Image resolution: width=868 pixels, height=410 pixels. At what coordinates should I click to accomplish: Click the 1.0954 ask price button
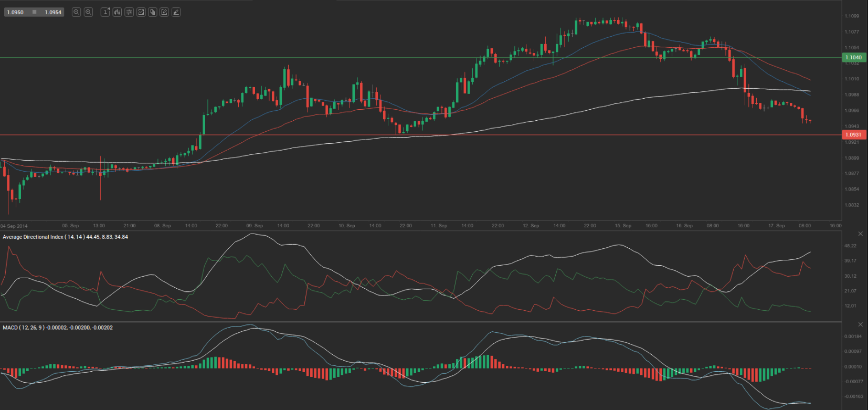pyautogui.click(x=52, y=12)
